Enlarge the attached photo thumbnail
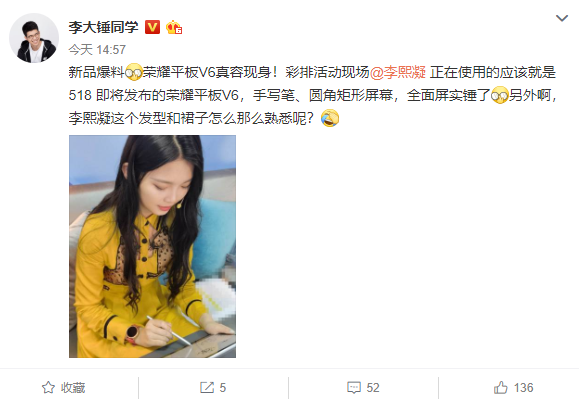The height and width of the screenshot is (404, 579). tap(152, 246)
